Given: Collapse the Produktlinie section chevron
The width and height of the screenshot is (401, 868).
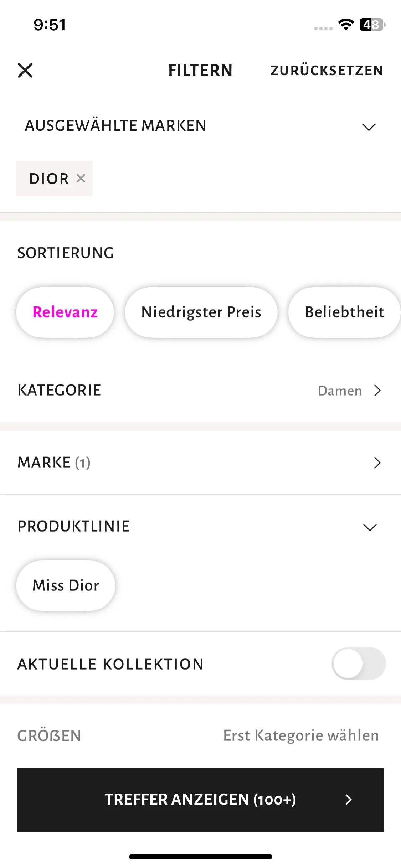Looking at the screenshot, I should pyautogui.click(x=370, y=527).
